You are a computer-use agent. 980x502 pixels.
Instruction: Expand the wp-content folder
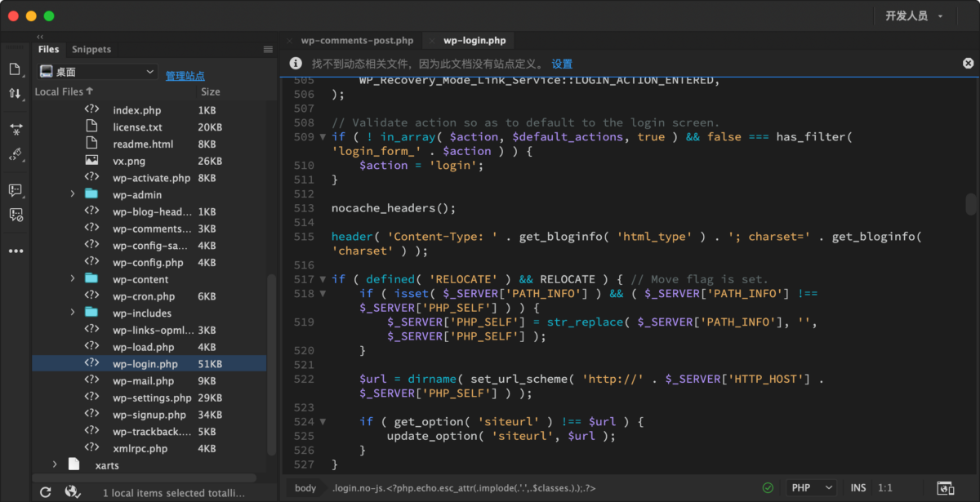73,279
